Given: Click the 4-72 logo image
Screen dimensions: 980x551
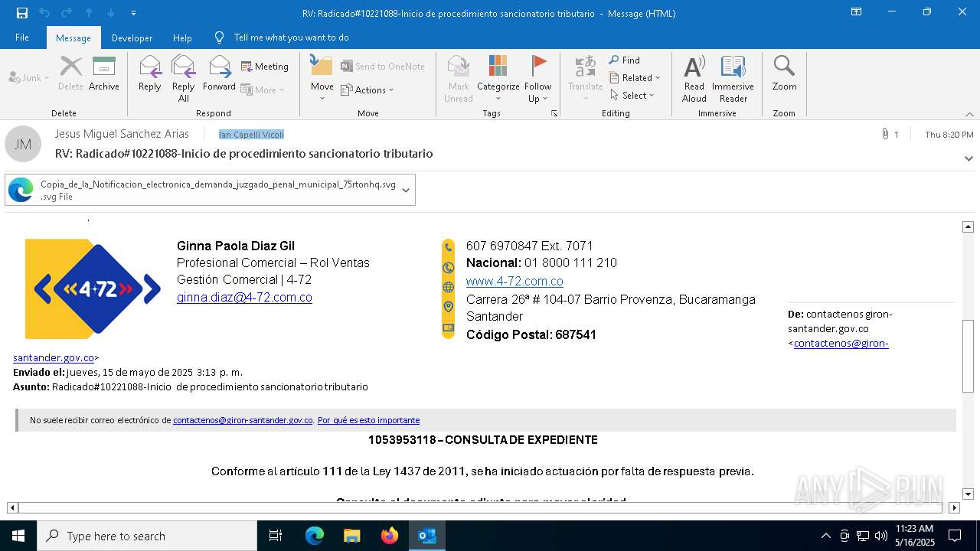Looking at the screenshot, I should [93, 289].
